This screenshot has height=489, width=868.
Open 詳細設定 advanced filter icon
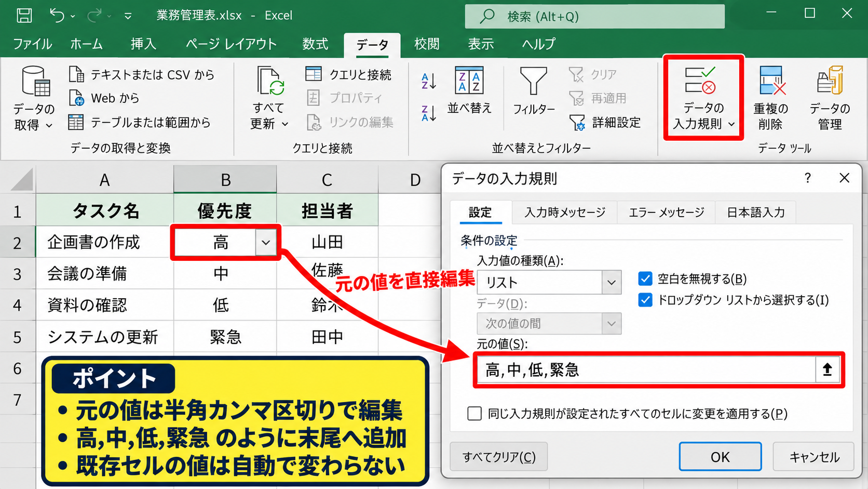pyautogui.click(x=576, y=123)
